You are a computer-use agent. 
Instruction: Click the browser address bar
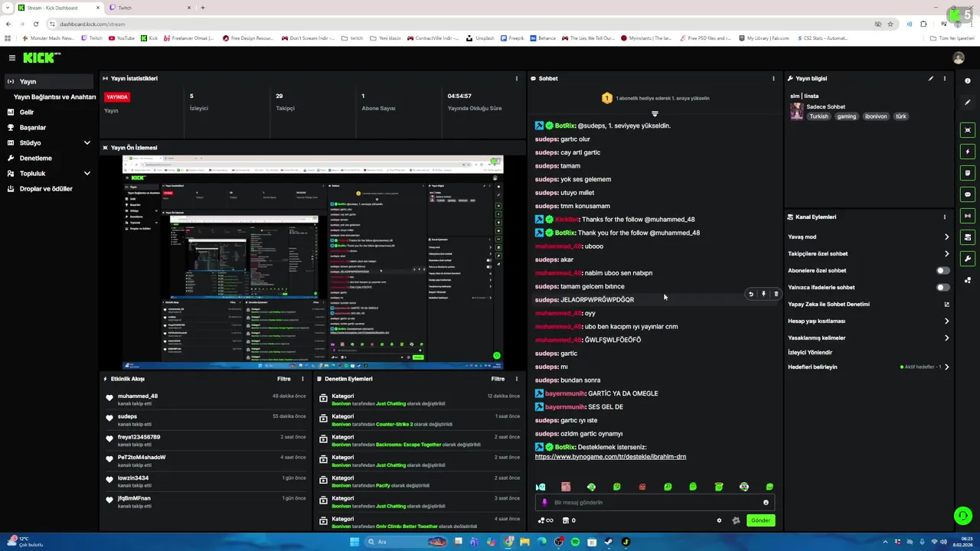pyautogui.click(x=459, y=24)
